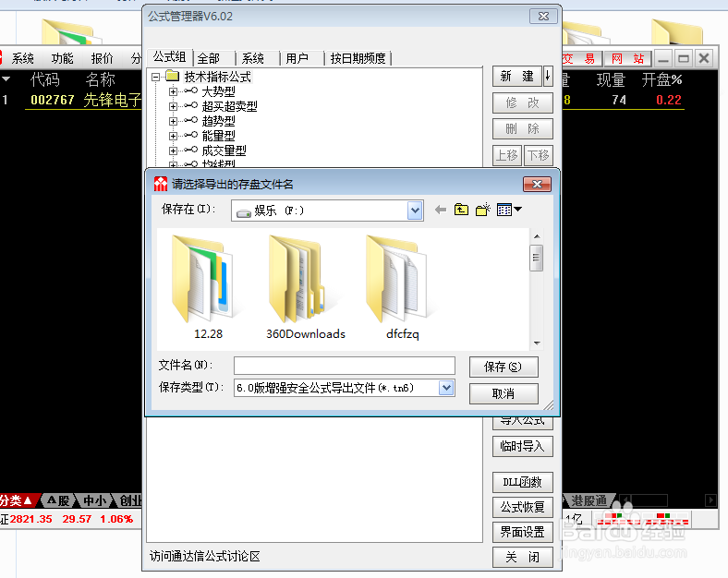Image resolution: width=728 pixels, height=578 pixels.
Task: Switch to the 公式组 tab
Action: [x=169, y=57]
